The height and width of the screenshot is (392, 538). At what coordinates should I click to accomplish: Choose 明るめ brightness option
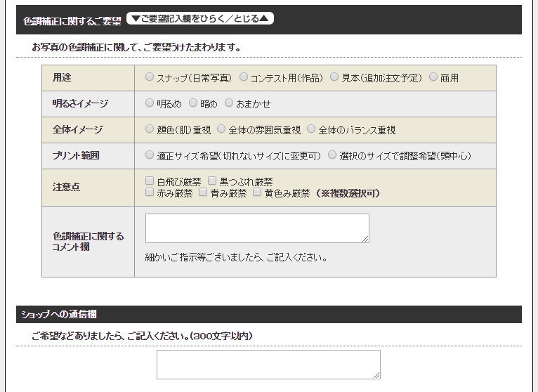(150, 103)
